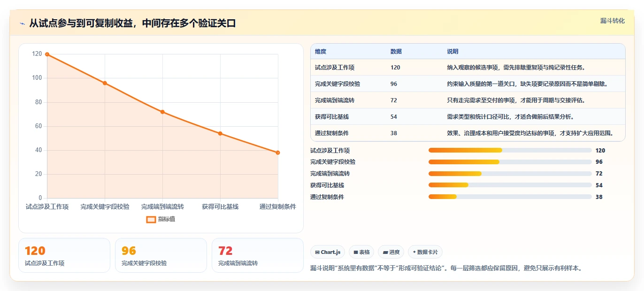
Task: Click the 完成端到端流转 progress bar
Action: click(x=510, y=174)
